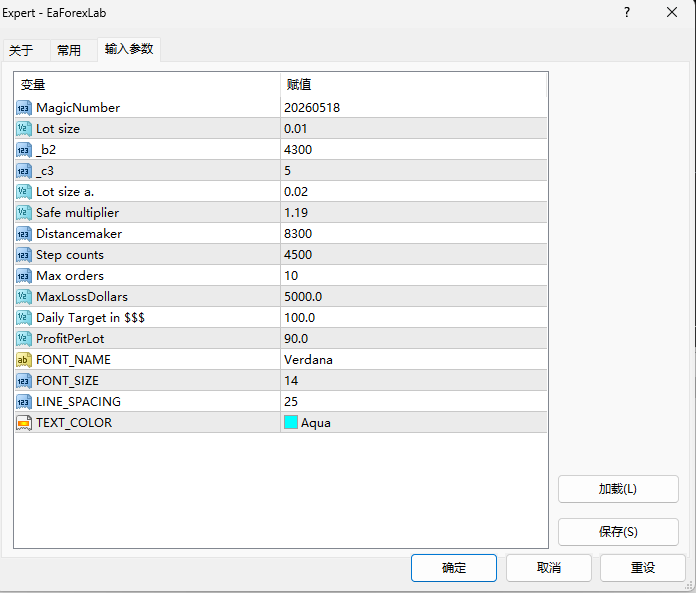Select the LINE_SPACING value 25
The image size is (696, 593).
coord(291,402)
